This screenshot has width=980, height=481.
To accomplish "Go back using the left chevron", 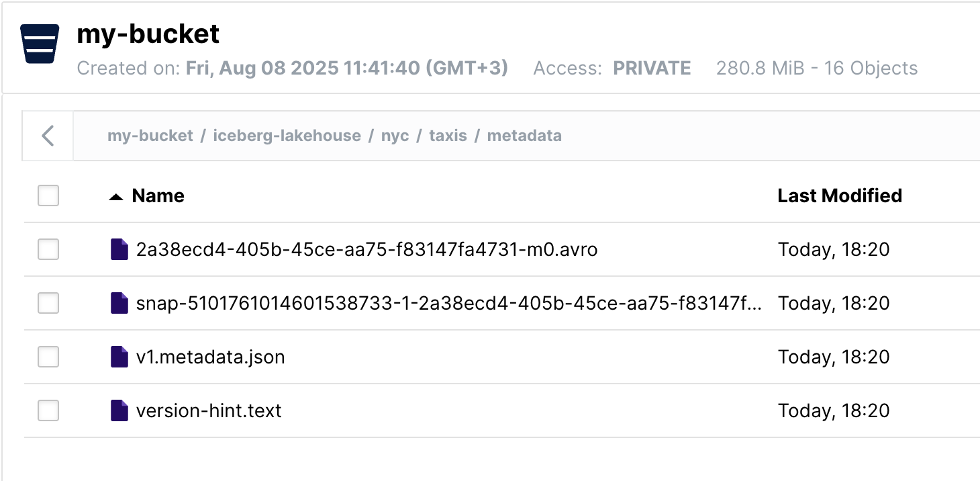I will click(48, 136).
